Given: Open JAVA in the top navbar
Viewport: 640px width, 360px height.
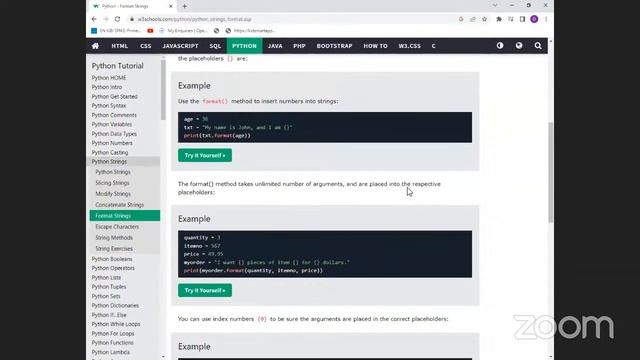Looking at the screenshot, I should coord(275,46).
